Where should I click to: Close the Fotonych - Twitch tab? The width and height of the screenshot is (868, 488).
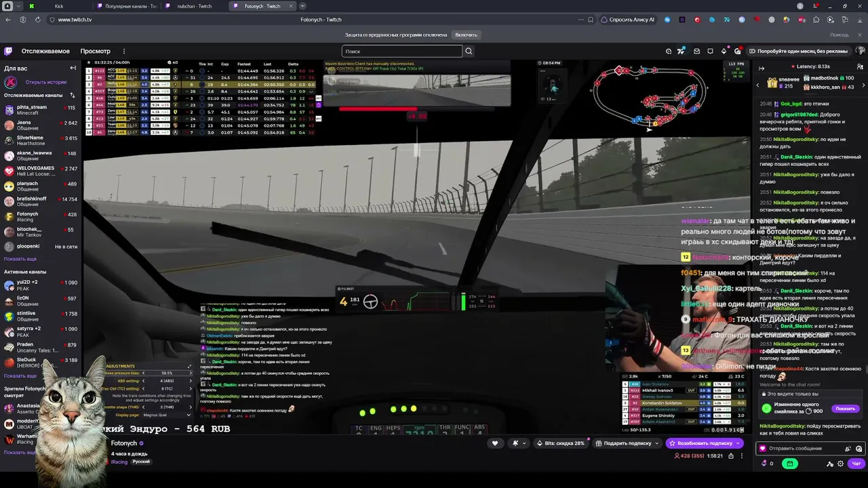click(x=290, y=6)
